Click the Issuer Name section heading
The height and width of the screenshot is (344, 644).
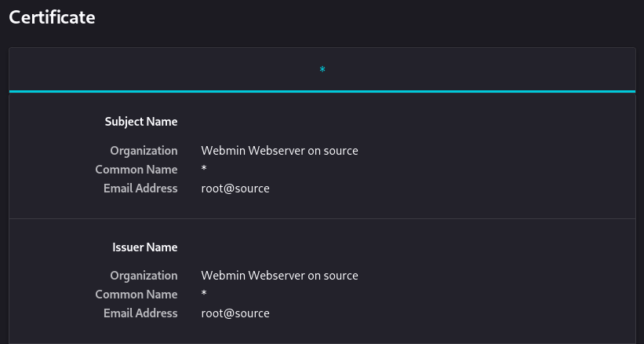click(x=144, y=247)
